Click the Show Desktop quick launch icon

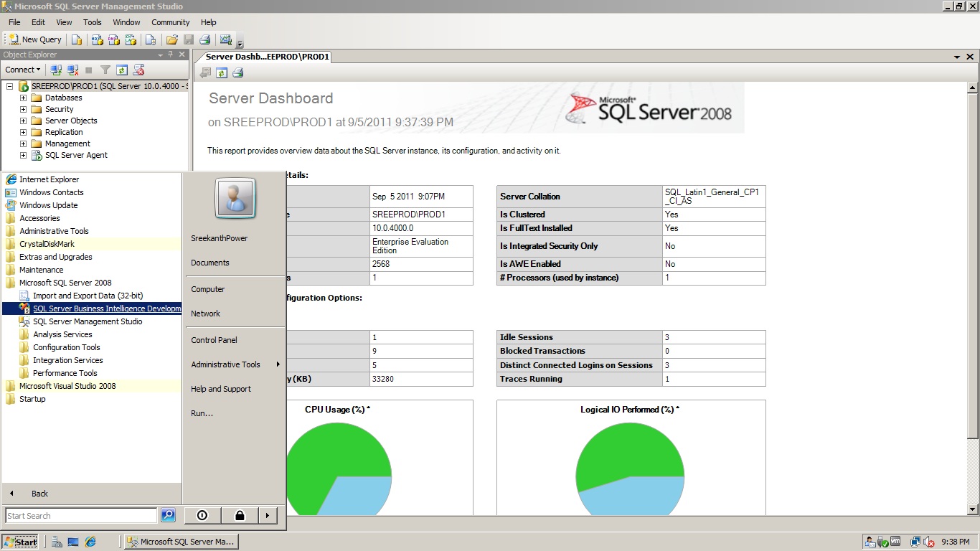tap(73, 542)
